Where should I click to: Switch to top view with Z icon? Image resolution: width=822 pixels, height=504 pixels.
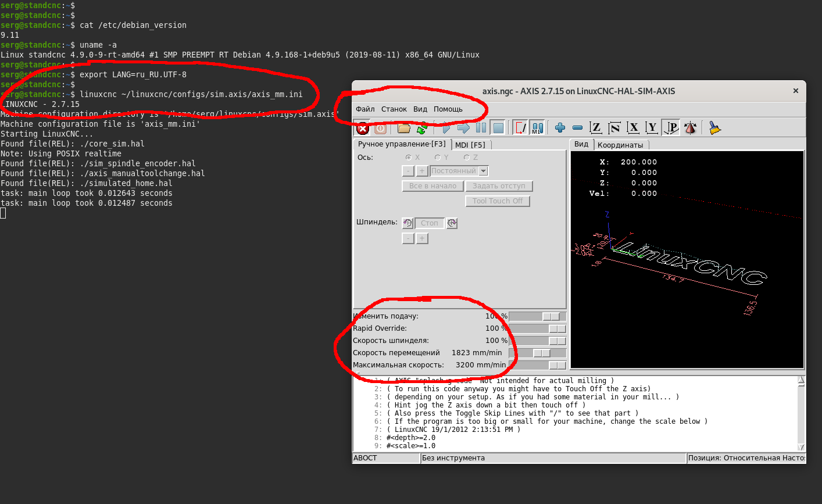pos(595,128)
